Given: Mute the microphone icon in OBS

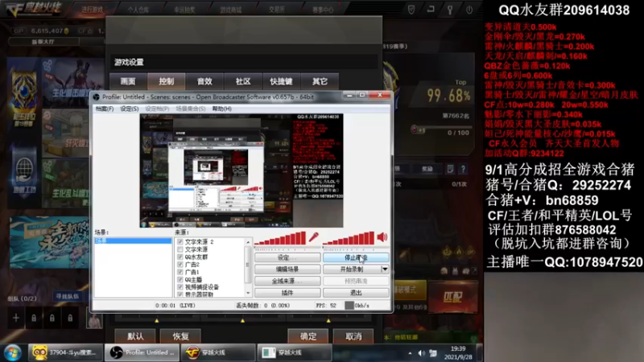Looking at the screenshot, I should coord(314,237).
